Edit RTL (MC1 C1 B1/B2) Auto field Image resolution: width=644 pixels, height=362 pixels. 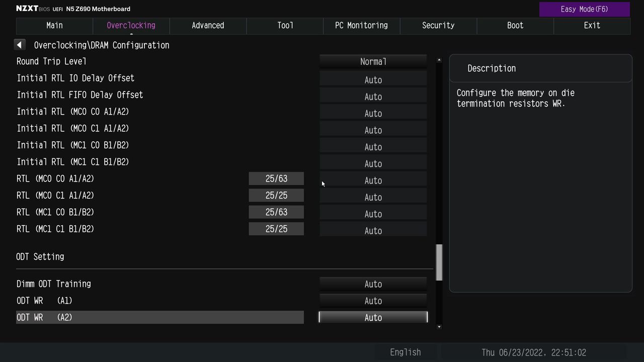pyautogui.click(x=373, y=230)
